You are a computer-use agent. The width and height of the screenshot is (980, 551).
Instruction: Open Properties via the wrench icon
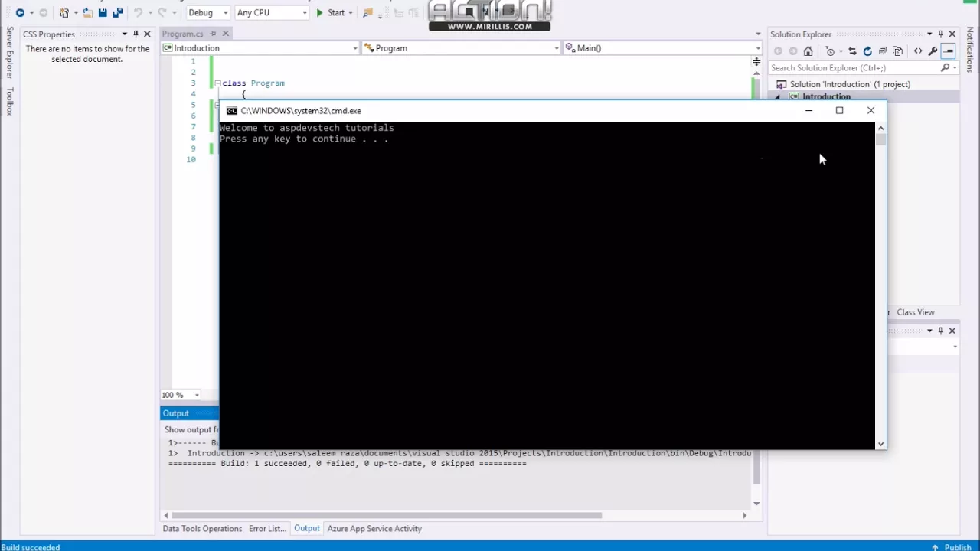[933, 51]
